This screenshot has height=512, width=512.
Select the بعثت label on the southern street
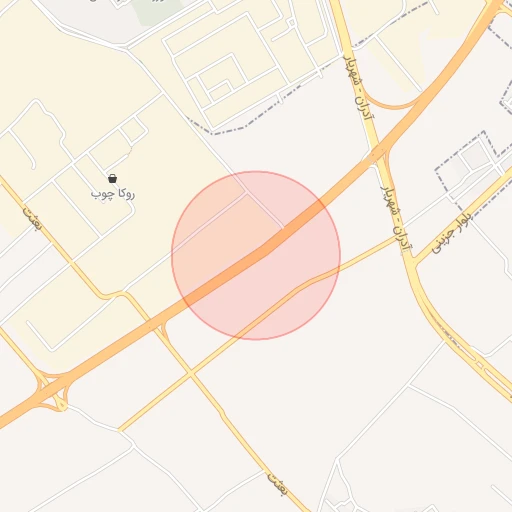[277, 484]
